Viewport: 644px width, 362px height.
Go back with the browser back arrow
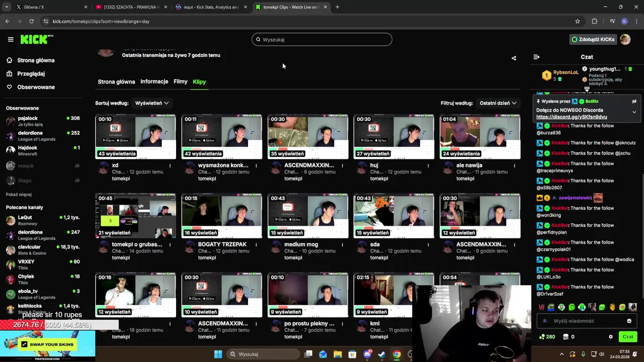pos(7,21)
